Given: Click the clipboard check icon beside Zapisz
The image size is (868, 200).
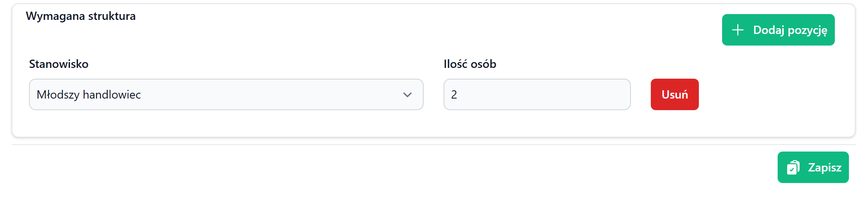Looking at the screenshot, I should click(793, 168).
